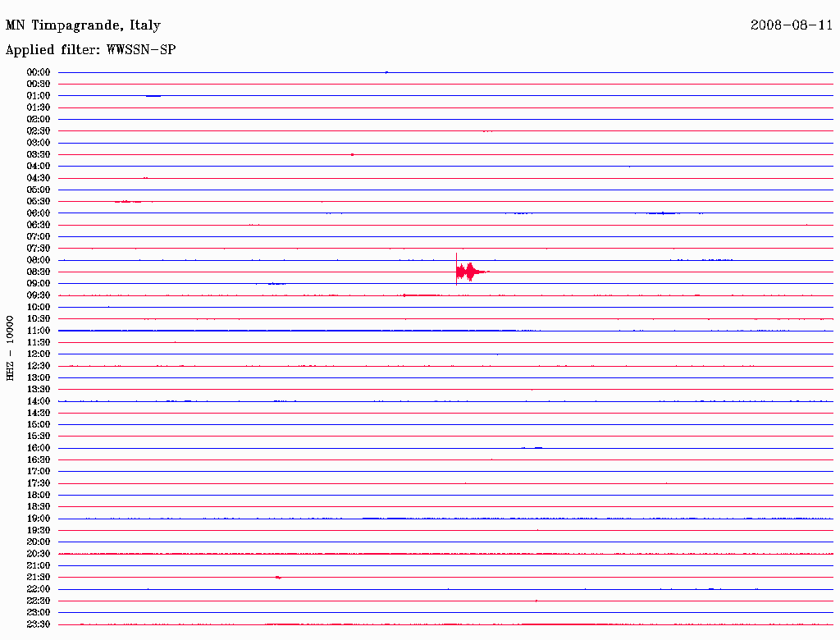Click the station title 'MN Timpagrande, Italy'
The image size is (840, 640).
[x=83, y=25]
